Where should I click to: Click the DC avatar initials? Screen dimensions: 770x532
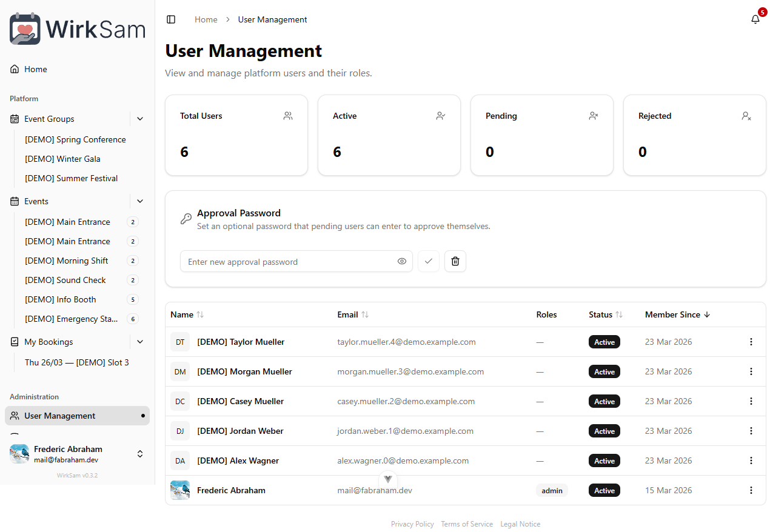point(180,401)
